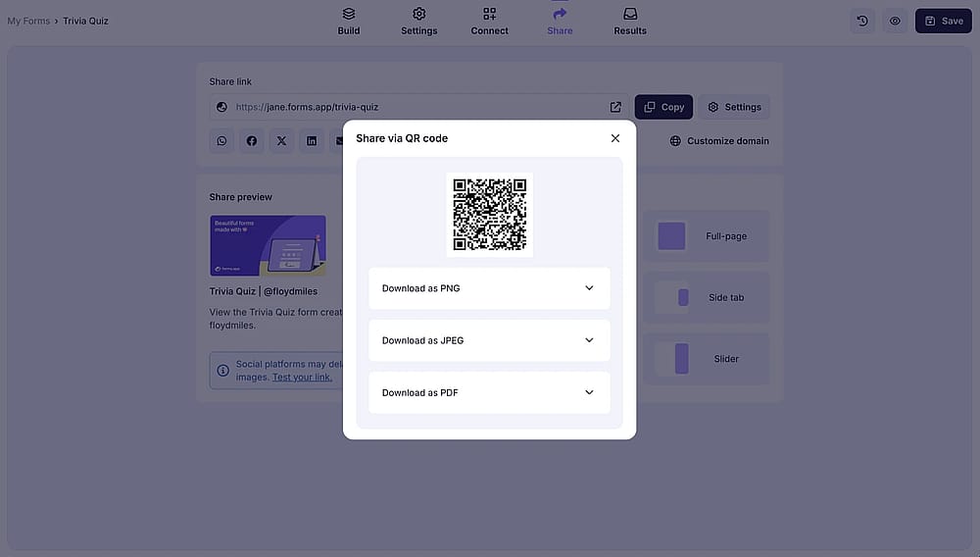980x557 pixels.
Task: Open the Test your link hyperlink
Action: point(302,377)
